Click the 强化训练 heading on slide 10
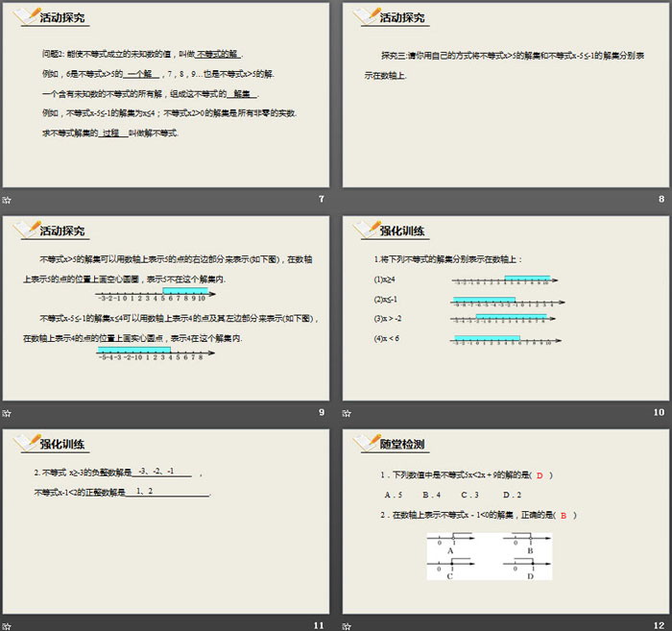Viewport: 672px width, 631px height. (x=402, y=231)
